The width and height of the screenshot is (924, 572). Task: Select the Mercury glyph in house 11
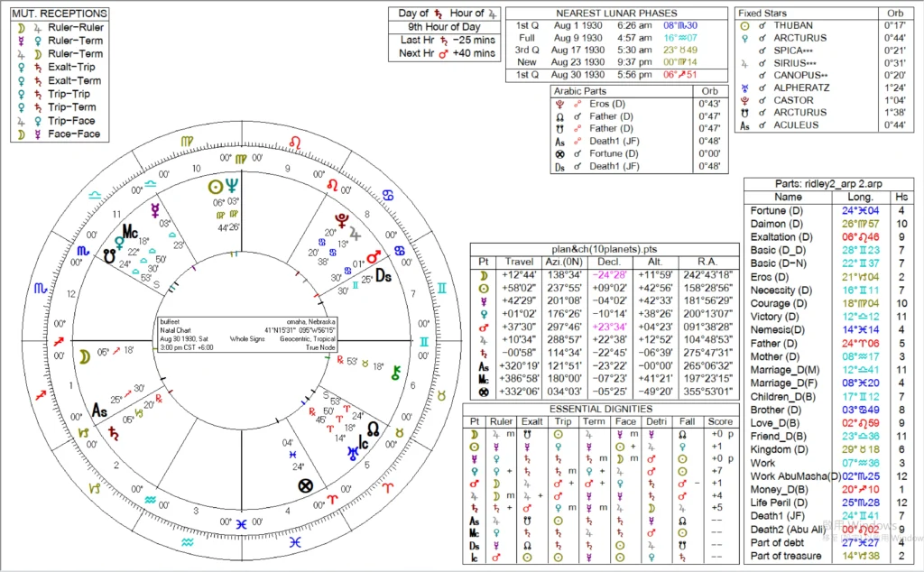tap(156, 210)
